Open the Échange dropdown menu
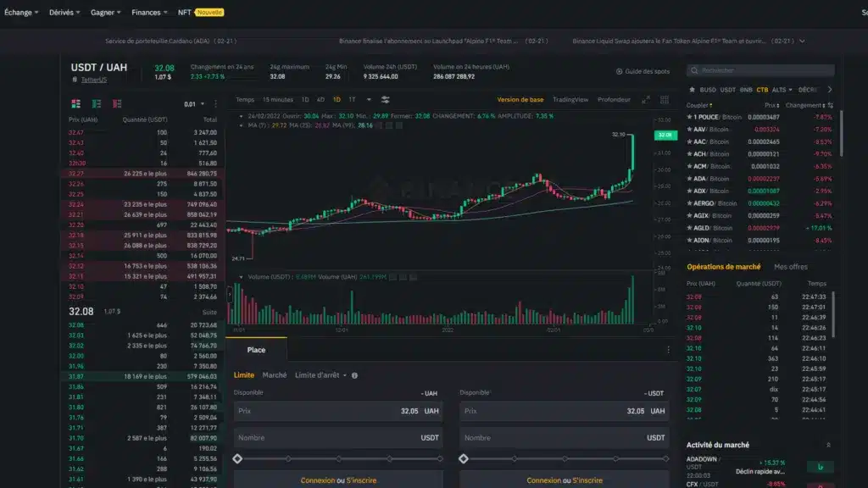868x488 pixels. click(21, 12)
